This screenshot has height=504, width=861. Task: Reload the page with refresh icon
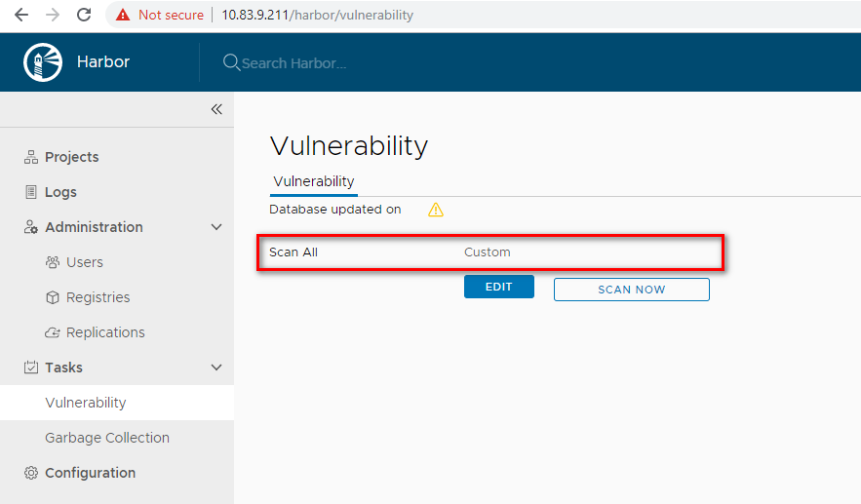point(84,15)
